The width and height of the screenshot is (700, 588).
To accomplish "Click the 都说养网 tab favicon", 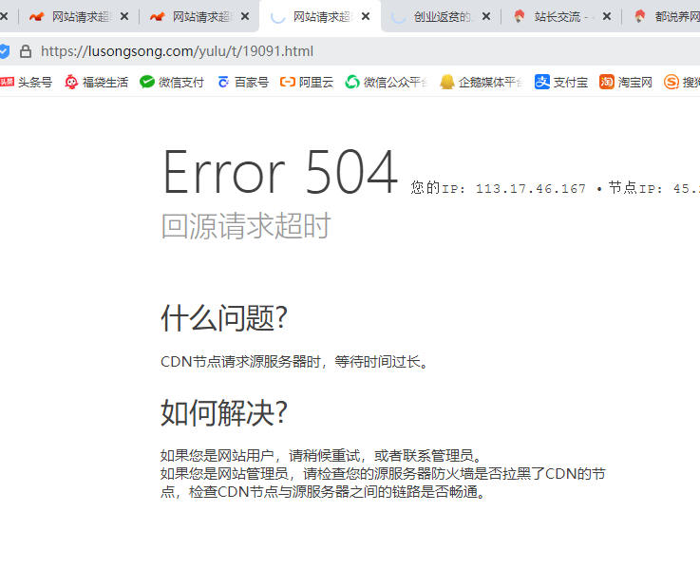I will pos(639,16).
